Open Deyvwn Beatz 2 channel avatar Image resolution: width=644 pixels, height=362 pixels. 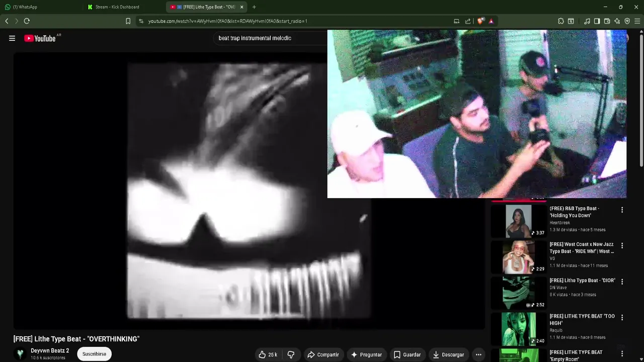point(20,354)
